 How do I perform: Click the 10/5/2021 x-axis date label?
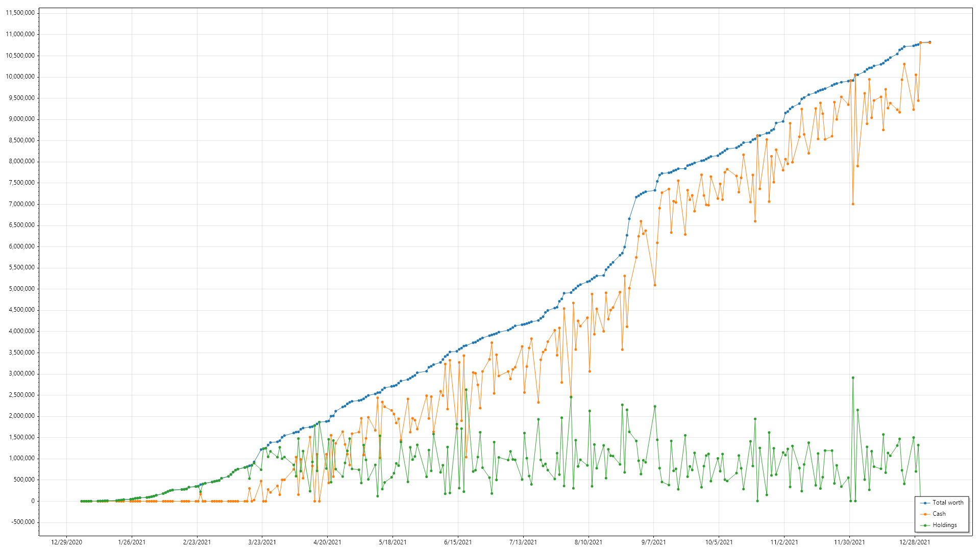coord(719,542)
